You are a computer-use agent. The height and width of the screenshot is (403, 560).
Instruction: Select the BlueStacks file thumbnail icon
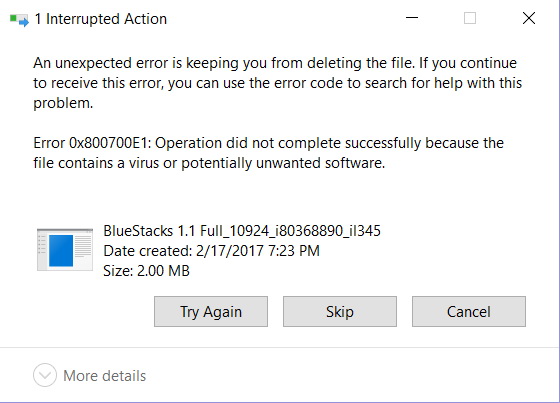click(x=65, y=250)
